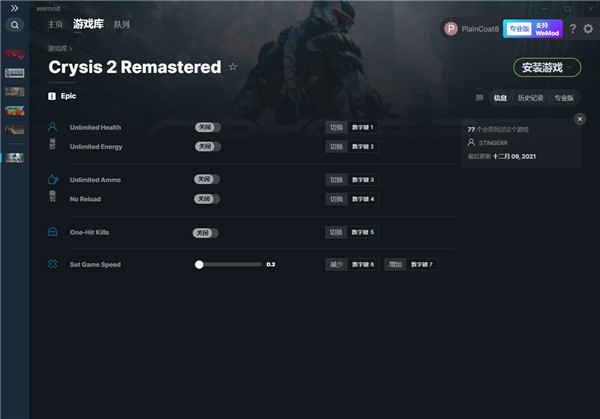Open the 历史记录 tab
The height and width of the screenshot is (419, 600).
531,98
